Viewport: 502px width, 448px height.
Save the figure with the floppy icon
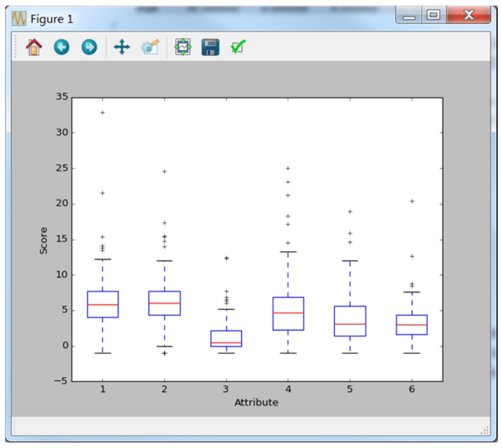210,47
